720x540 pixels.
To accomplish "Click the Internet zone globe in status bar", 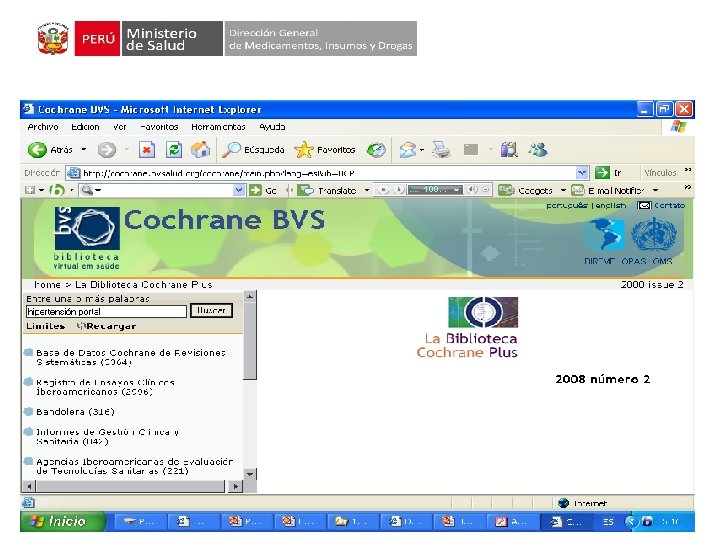I will point(563,503).
